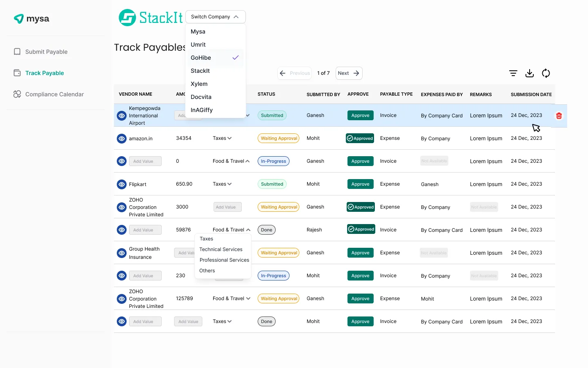View the Flipkart payable via eye icon
The width and height of the screenshot is (588, 368).
(x=122, y=184)
